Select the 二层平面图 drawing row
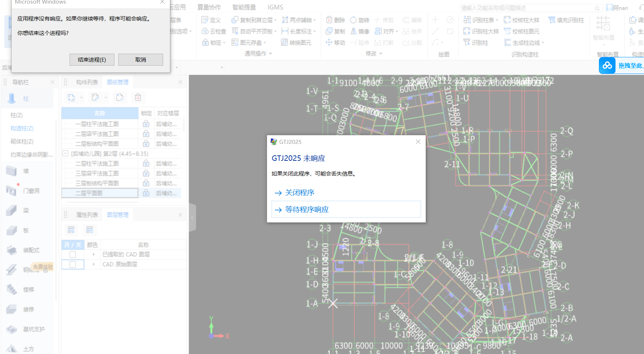The height and width of the screenshot is (354, 644). click(100, 193)
